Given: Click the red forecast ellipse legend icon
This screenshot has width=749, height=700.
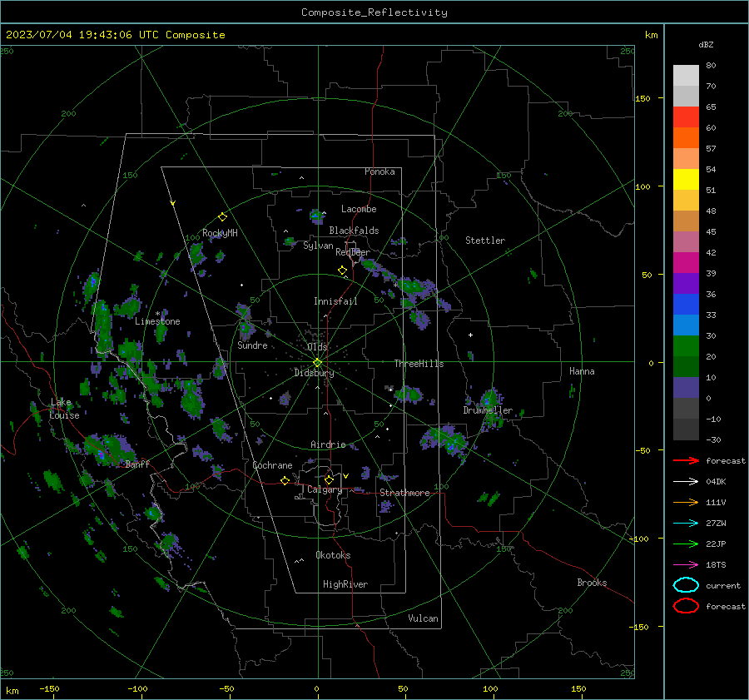Looking at the screenshot, I should 686,606.
